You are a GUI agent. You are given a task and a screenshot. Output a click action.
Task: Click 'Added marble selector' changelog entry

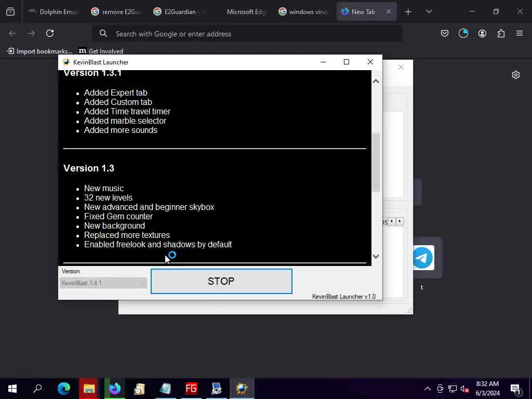(x=125, y=121)
